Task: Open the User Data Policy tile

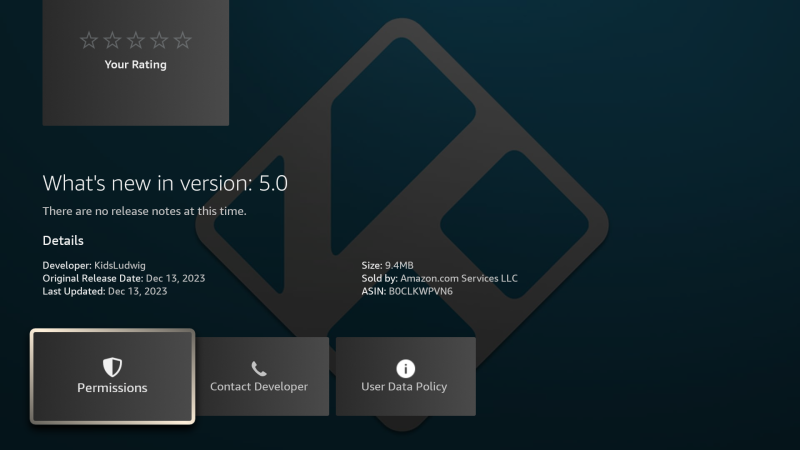Action: pyautogui.click(x=406, y=377)
